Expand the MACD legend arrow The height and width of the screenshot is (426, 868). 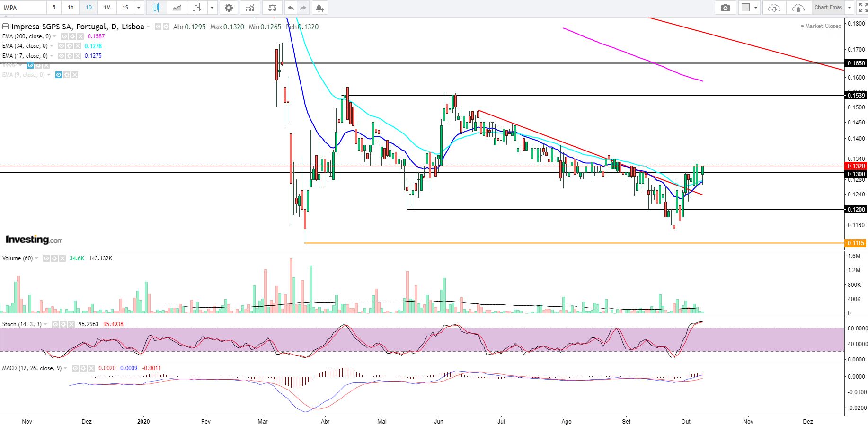tap(66, 368)
